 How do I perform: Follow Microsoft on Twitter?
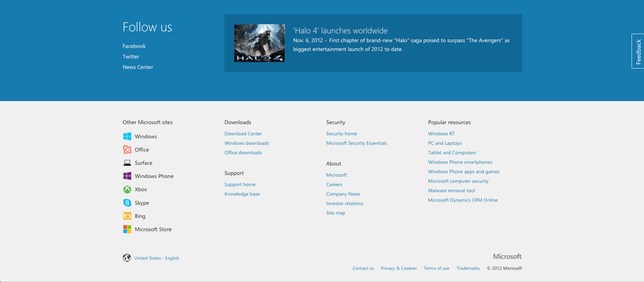pos(131,57)
